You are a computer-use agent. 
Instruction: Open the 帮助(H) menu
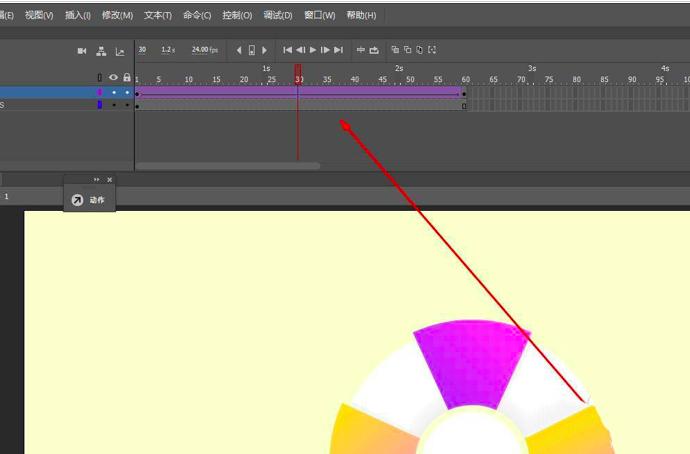pyautogui.click(x=361, y=15)
